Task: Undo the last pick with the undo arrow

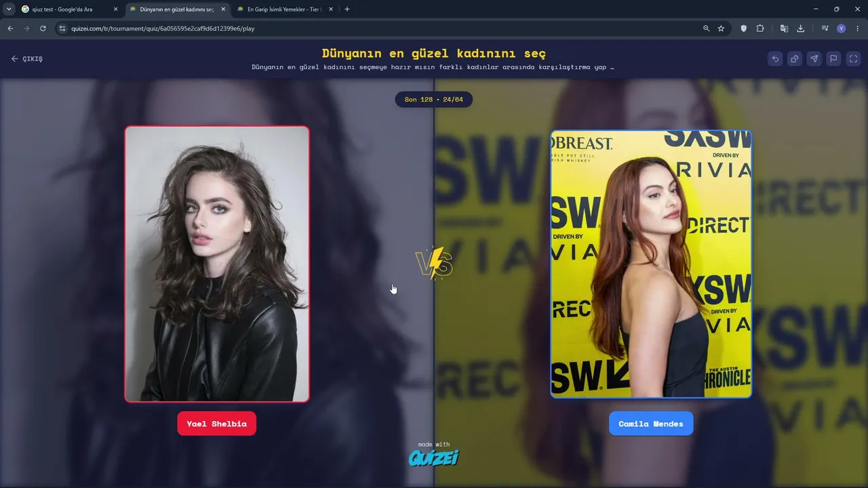Action: [775, 59]
